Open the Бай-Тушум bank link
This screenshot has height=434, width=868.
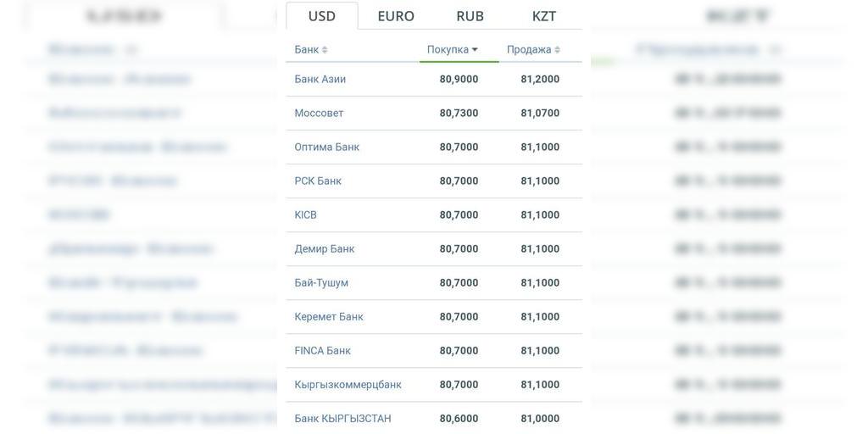click(321, 283)
